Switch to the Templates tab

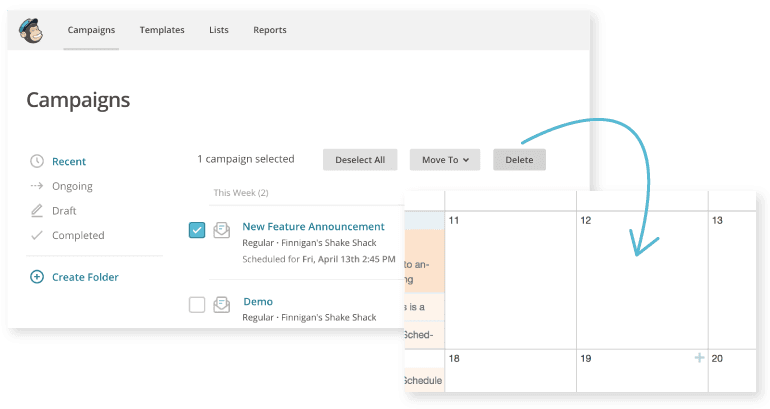(162, 30)
